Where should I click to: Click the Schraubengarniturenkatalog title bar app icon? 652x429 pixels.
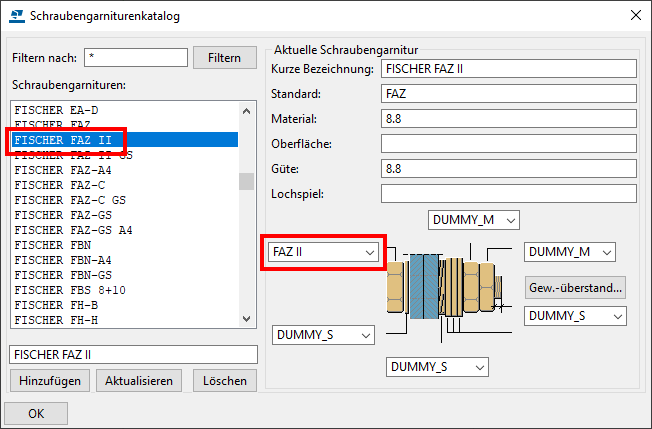click(x=17, y=16)
